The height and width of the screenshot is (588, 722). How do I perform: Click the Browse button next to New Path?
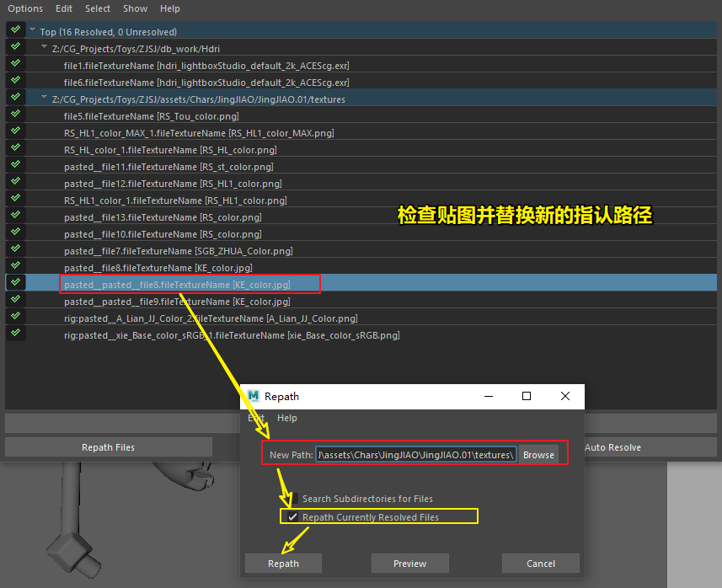[x=538, y=455]
